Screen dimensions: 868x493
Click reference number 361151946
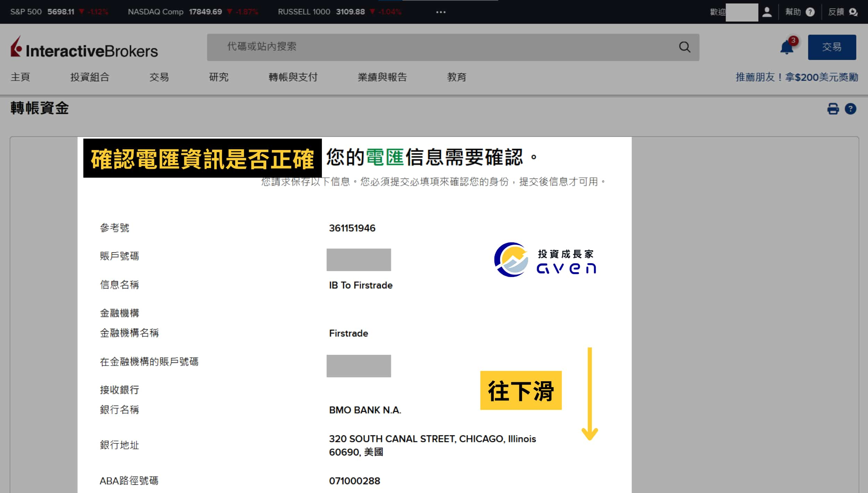click(352, 228)
